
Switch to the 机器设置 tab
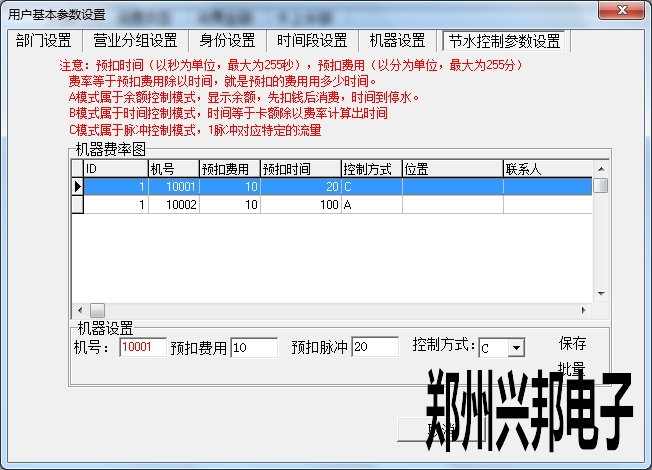click(x=397, y=41)
